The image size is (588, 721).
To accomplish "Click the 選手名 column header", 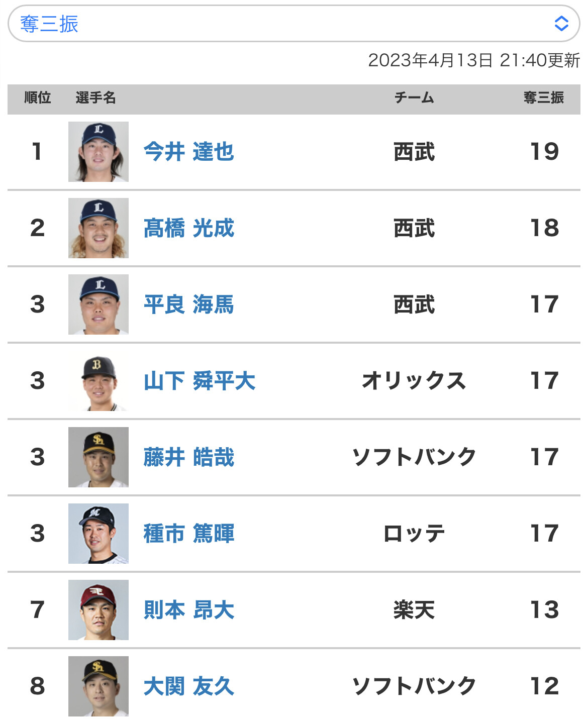I will pyautogui.click(x=95, y=97).
